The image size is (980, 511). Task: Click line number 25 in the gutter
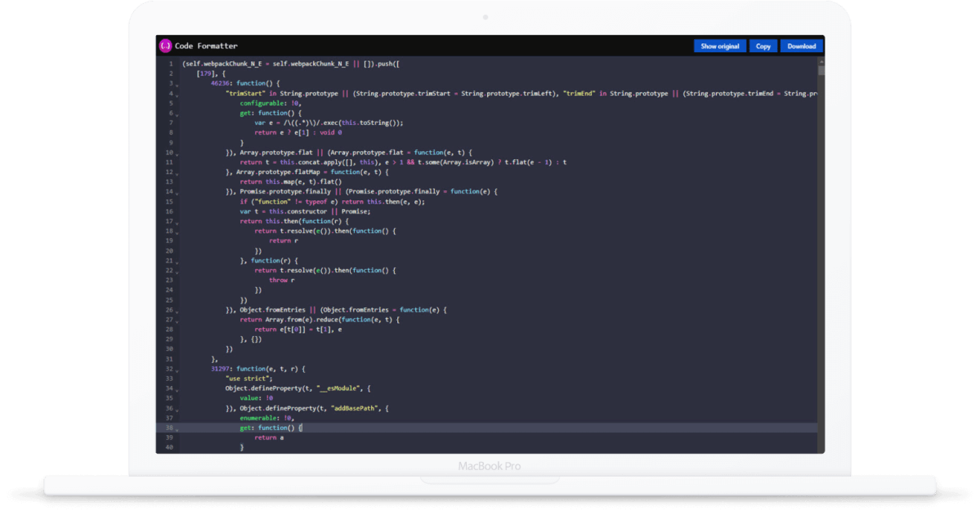[x=168, y=300]
